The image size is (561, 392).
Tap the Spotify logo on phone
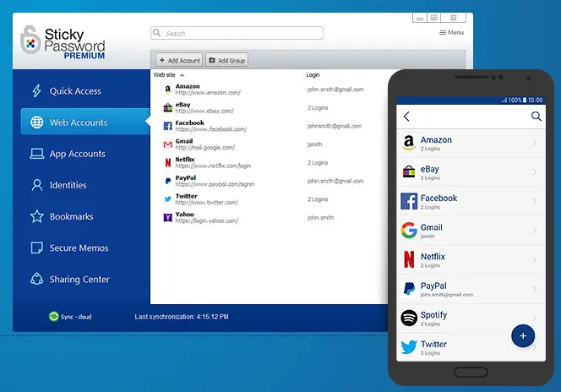[x=409, y=318]
